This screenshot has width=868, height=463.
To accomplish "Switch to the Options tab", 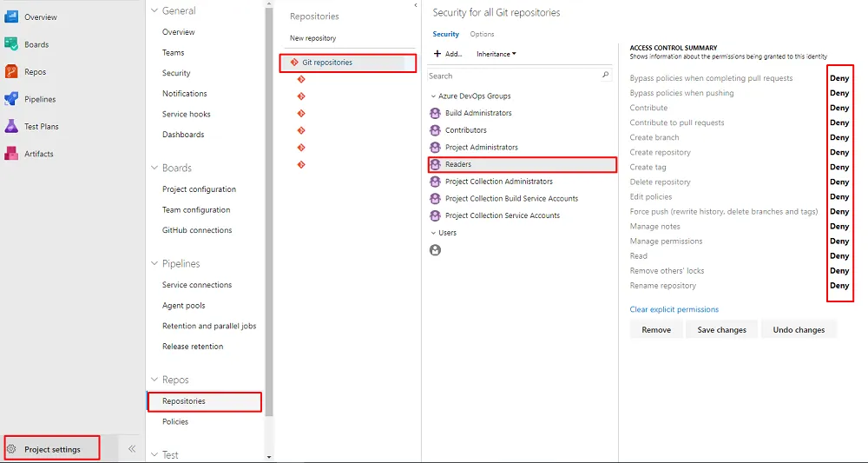I will point(482,34).
